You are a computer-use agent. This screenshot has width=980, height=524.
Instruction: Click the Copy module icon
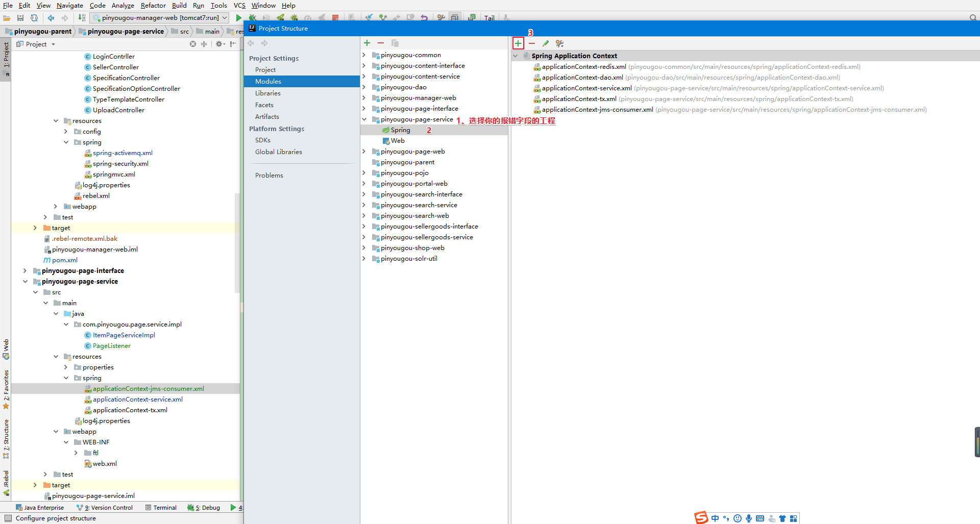coord(395,43)
